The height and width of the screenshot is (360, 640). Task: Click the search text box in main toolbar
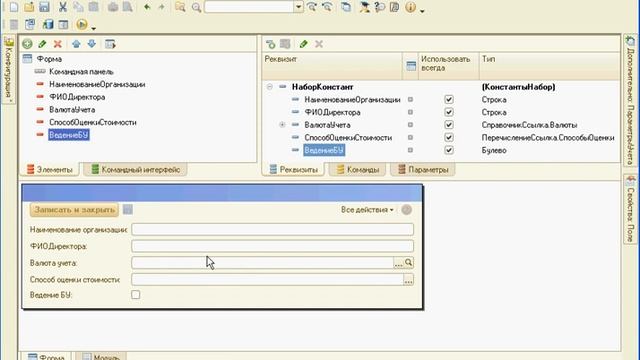click(249, 7)
